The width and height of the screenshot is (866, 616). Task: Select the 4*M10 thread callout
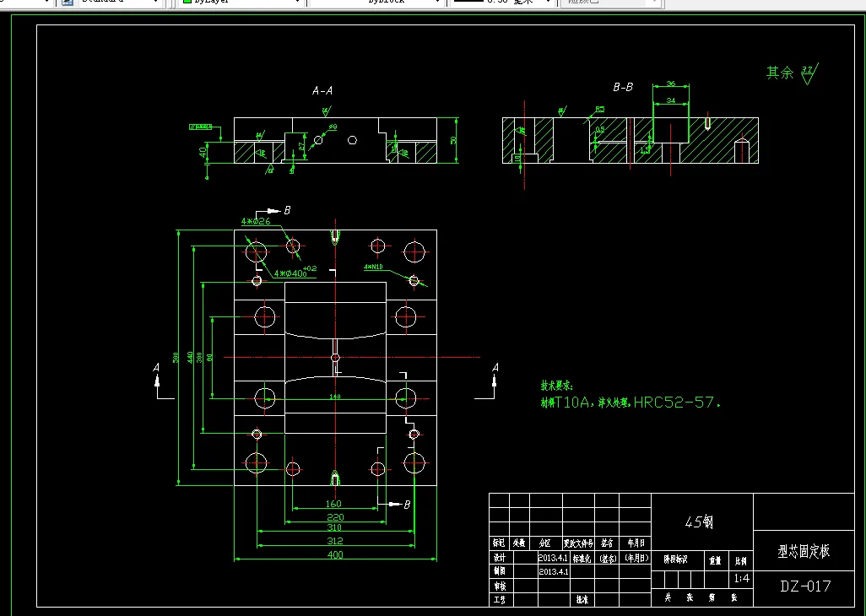click(x=373, y=267)
